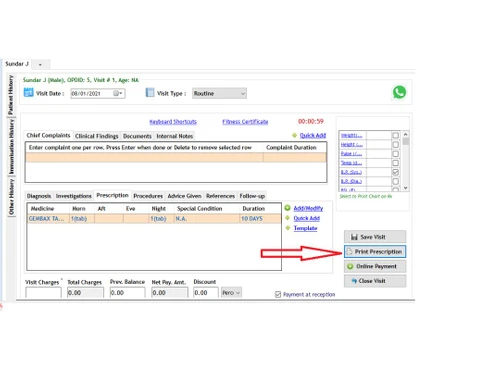This screenshot has width=500, height=375.
Task: Open Immunisation History side tab
Action: (11, 147)
